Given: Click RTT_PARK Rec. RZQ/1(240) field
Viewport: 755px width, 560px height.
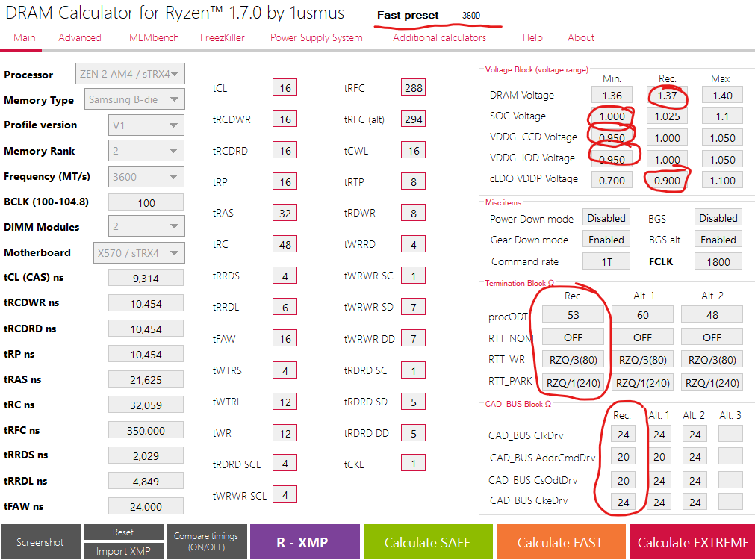Looking at the screenshot, I should (573, 383).
